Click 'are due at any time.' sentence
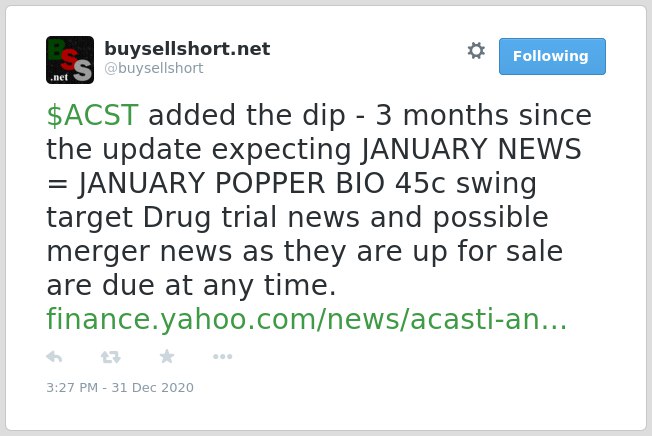 (x=191, y=286)
